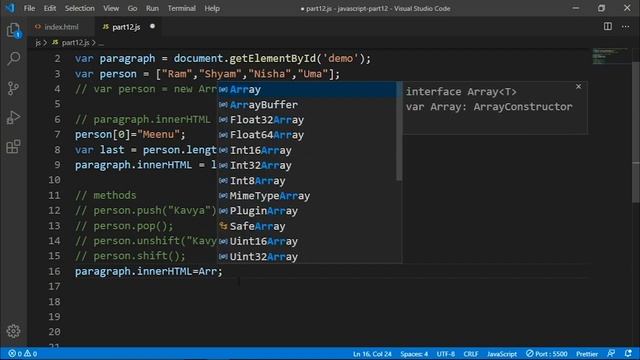Click the notifications bell in status bar
The image size is (640, 360).
coord(628,353)
